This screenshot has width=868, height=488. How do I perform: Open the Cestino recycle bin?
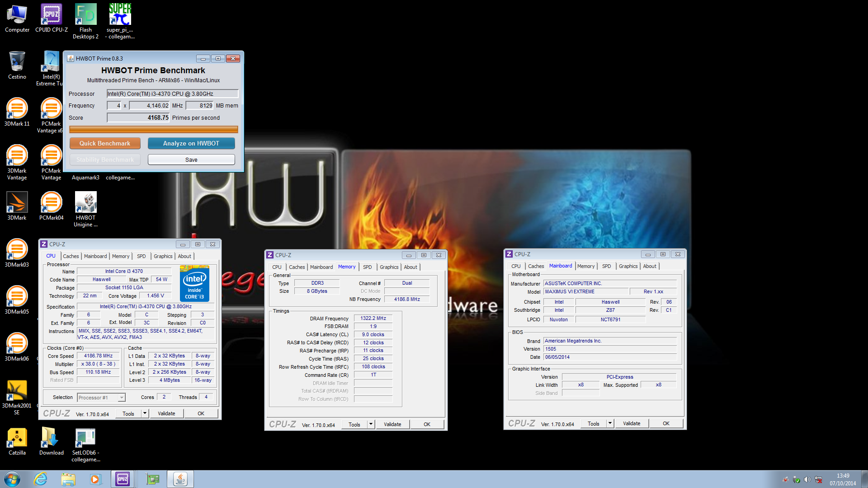17,65
